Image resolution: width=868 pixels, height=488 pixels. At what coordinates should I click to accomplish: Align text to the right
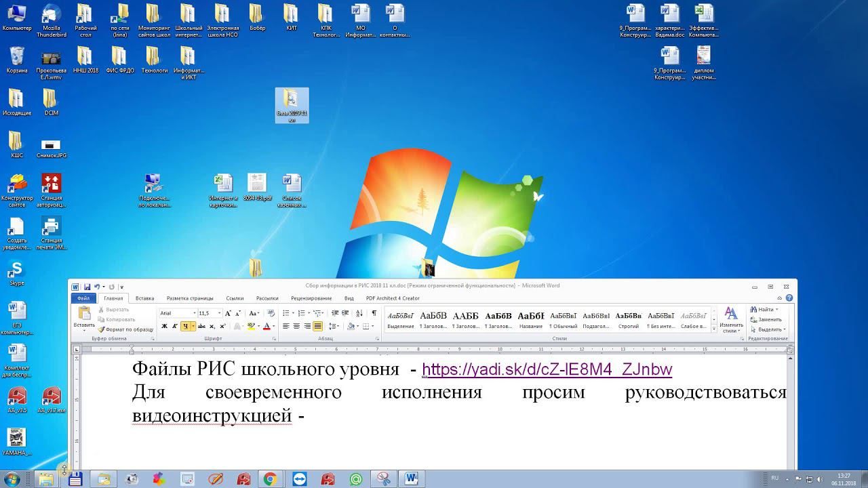point(307,326)
